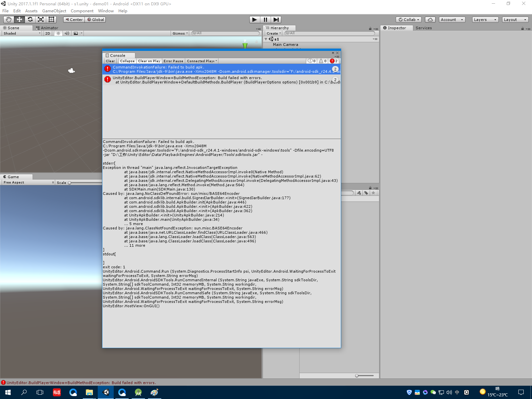Click Clear button in Console
532x399 pixels.
pos(110,61)
